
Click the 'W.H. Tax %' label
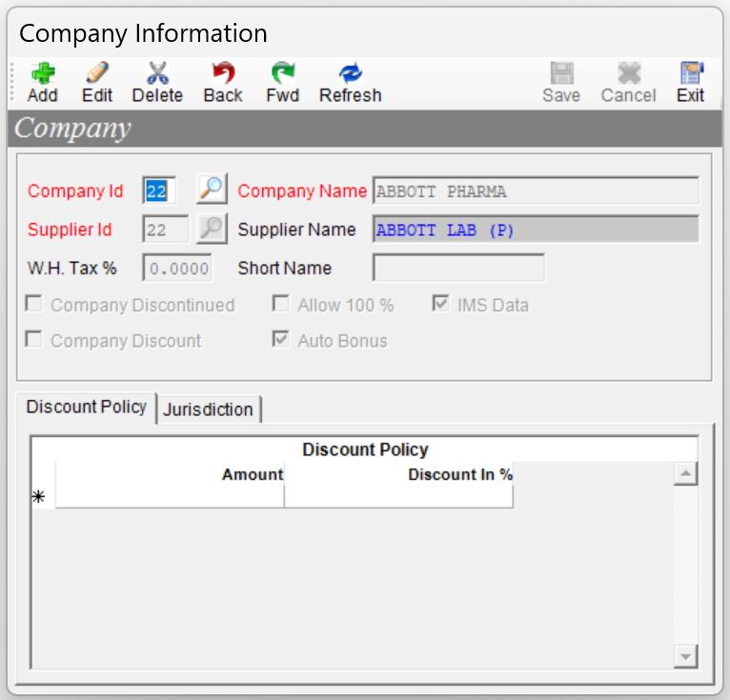[72, 268]
